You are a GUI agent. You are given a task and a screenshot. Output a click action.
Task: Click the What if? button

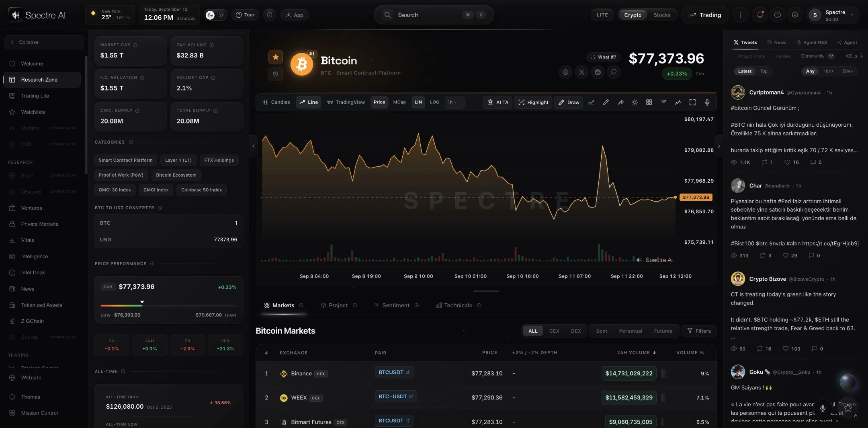pos(603,57)
